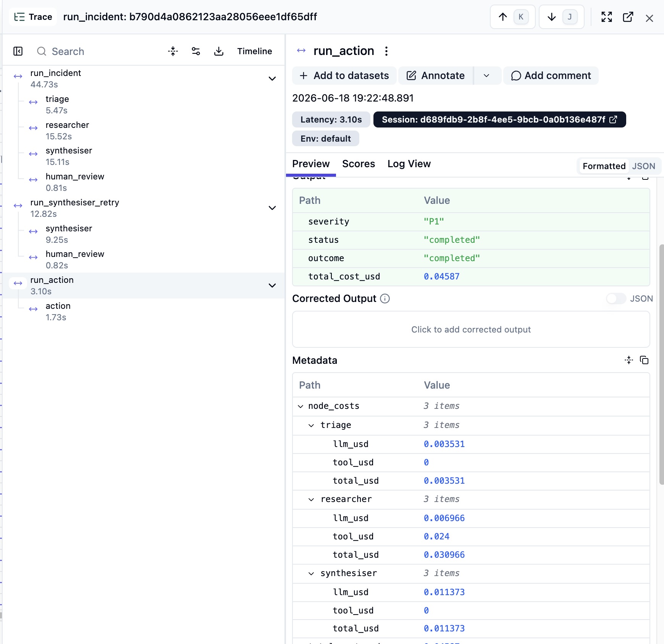Open the Scores tab
Viewport: 664px width, 644px height.
point(359,164)
